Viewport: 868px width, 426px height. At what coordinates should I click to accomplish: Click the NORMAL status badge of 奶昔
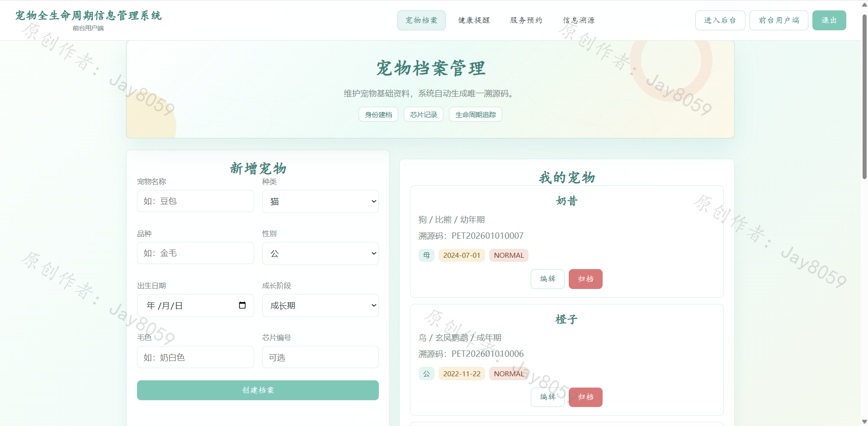pos(509,255)
